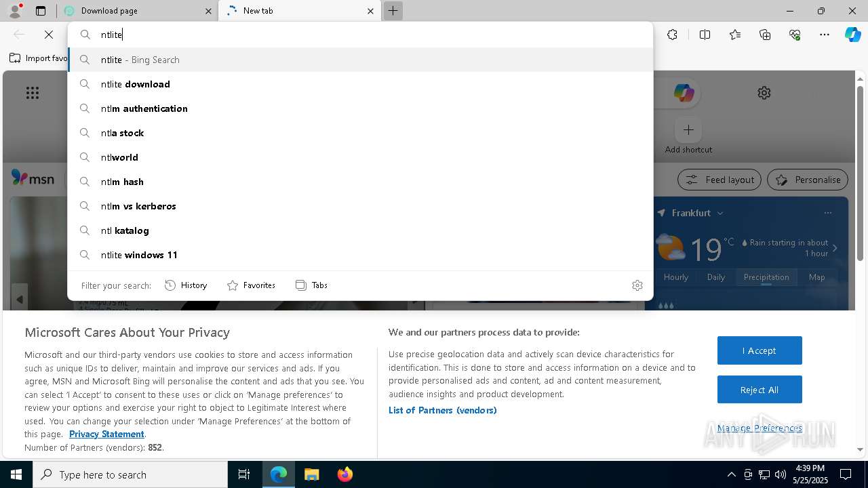The width and height of the screenshot is (868, 488).
Task: Open the tab actions menu icon
Action: click(41, 11)
